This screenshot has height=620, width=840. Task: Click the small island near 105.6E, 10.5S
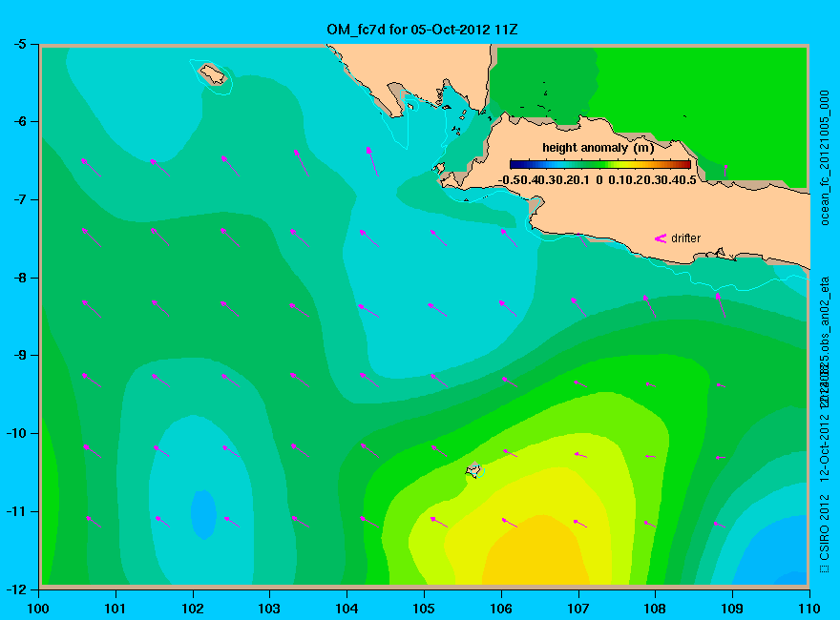coord(473,470)
